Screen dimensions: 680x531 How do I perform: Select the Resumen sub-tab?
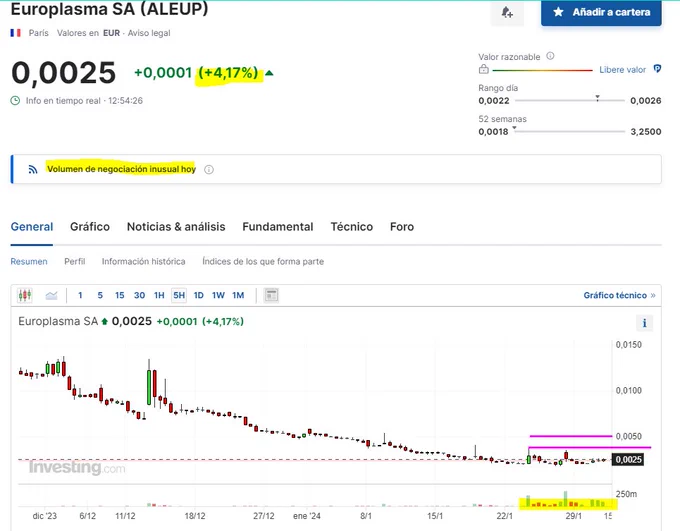(x=29, y=262)
